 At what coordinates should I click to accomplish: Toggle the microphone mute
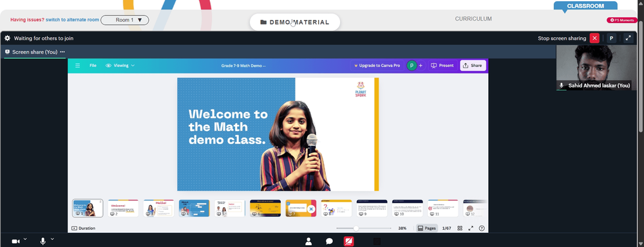click(x=43, y=241)
